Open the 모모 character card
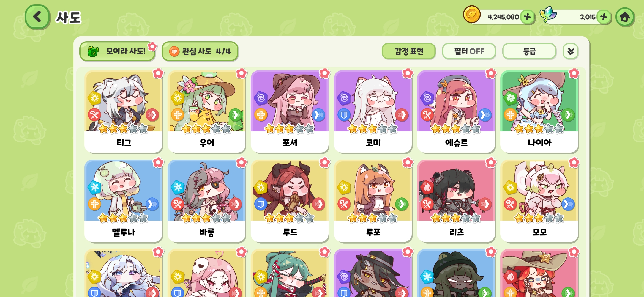The height and width of the screenshot is (297, 644). (539, 201)
